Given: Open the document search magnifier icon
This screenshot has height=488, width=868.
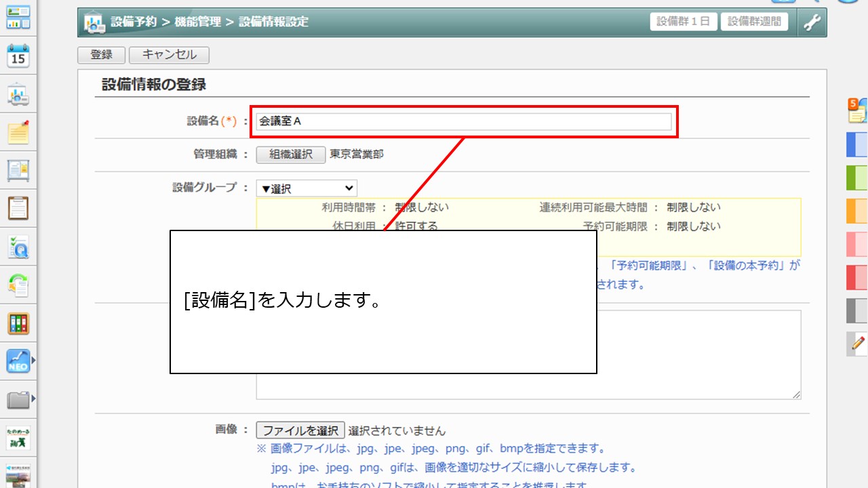Looking at the screenshot, I should pyautogui.click(x=18, y=247).
